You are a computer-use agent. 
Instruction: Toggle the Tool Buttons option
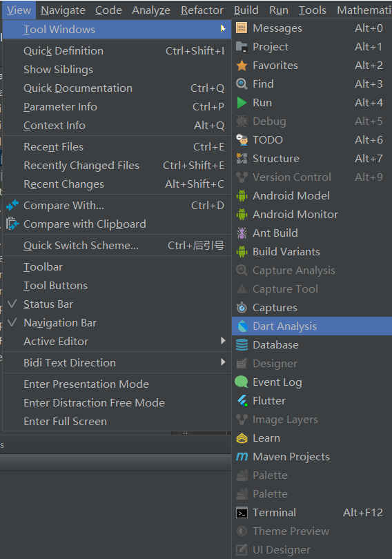(x=117, y=286)
